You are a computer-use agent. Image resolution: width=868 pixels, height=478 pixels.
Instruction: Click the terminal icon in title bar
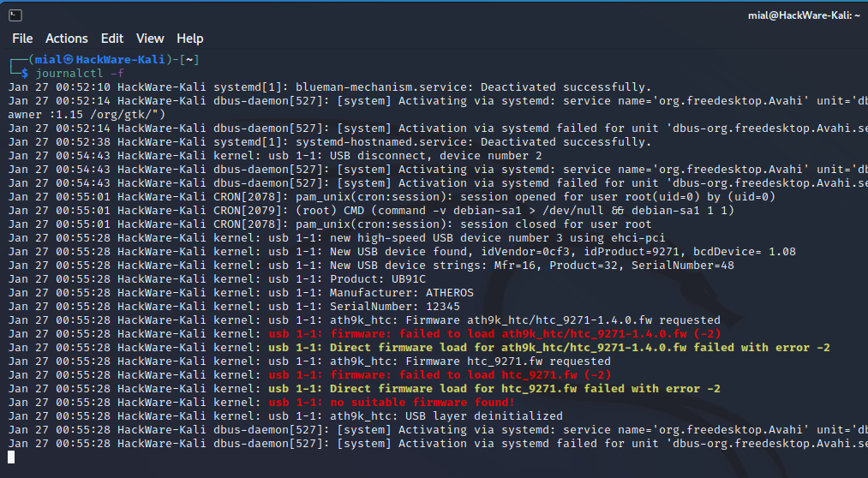tap(15, 15)
